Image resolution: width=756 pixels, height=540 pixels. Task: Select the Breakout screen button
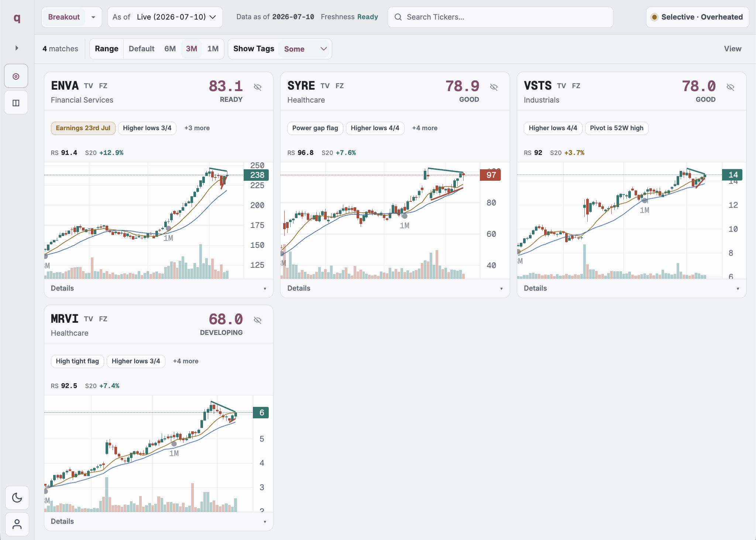click(x=64, y=17)
